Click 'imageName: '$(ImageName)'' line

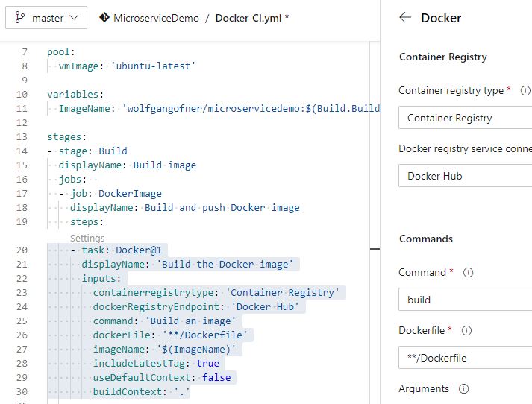165,349
